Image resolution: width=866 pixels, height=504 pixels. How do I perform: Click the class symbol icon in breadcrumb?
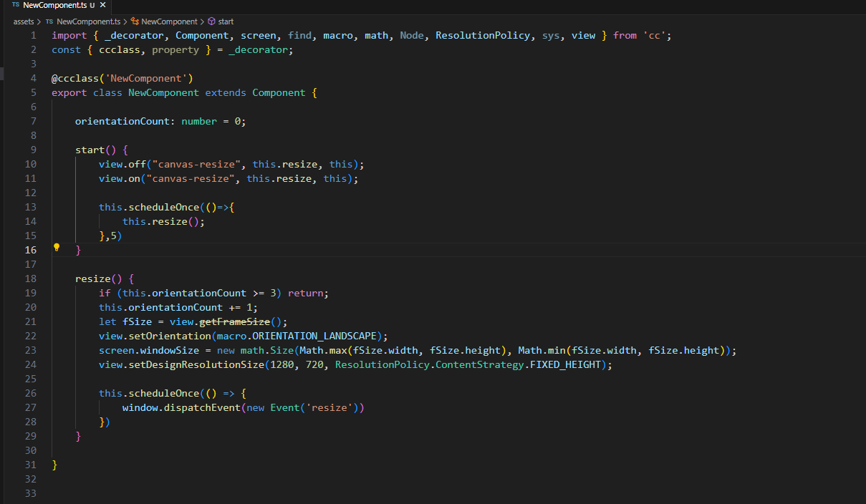pos(135,21)
